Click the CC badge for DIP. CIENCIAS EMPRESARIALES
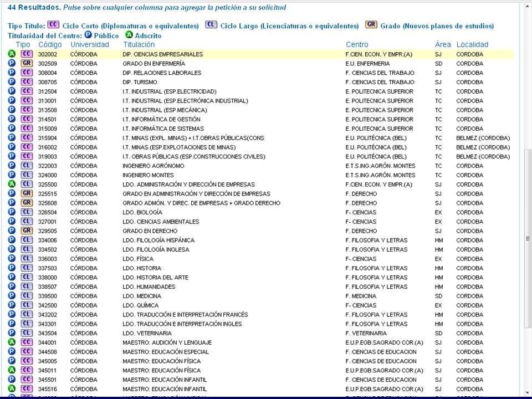The width and height of the screenshot is (532, 399). pyautogui.click(x=27, y=54)
